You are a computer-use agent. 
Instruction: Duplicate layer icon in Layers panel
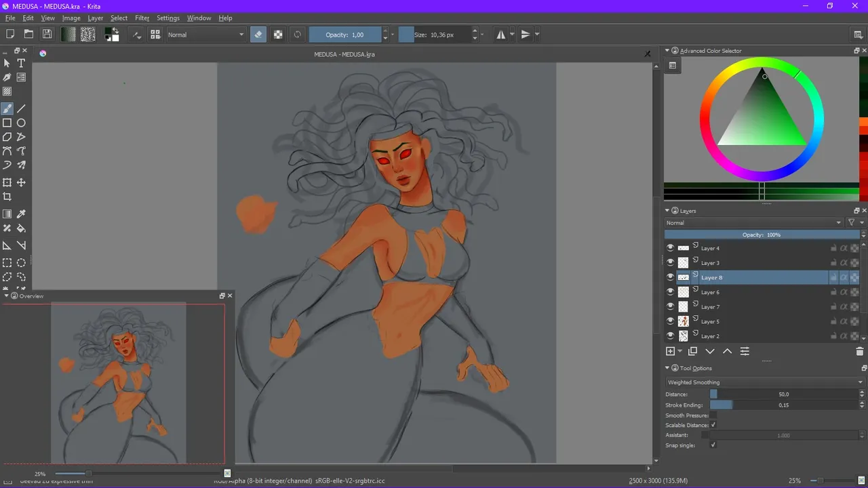tap(692, 351)
